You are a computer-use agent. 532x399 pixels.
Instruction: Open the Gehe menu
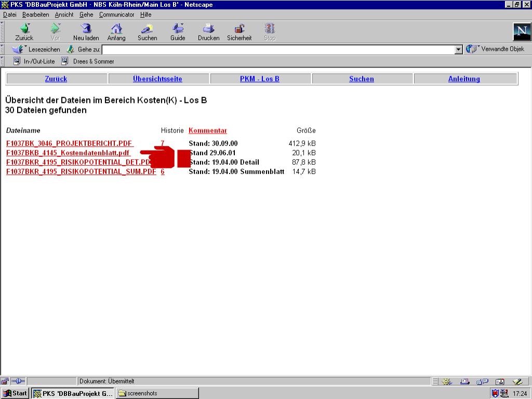86,15
